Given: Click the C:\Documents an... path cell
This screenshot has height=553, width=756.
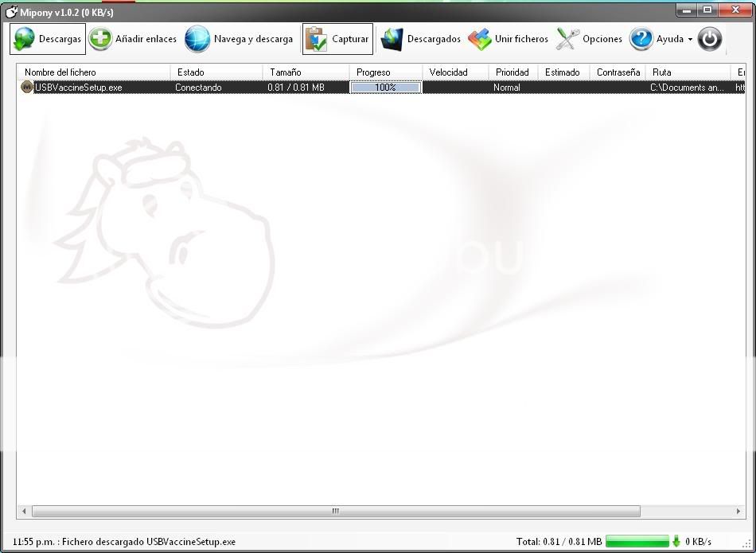Looking at the screenshot, I should click(687, 88).
